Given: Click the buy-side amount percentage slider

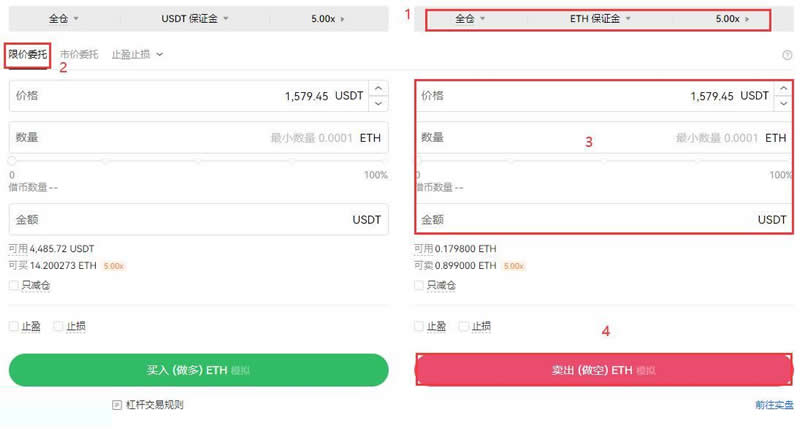Looking at the screenshot, I should 198,161.
